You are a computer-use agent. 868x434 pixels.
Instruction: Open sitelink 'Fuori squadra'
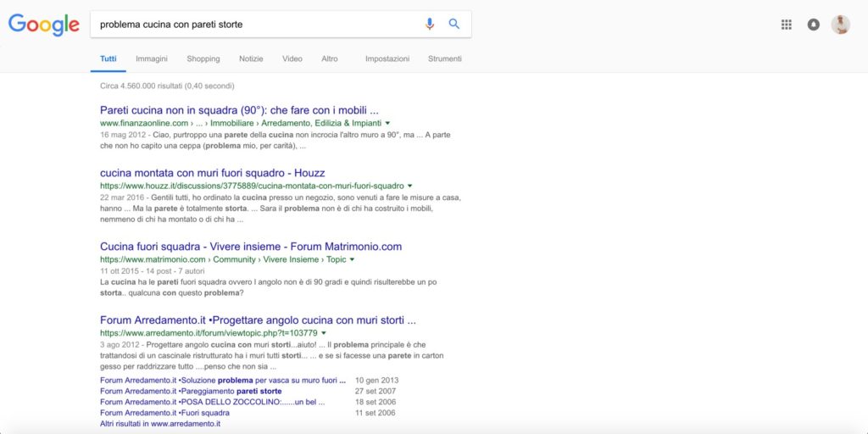(165, 413)
